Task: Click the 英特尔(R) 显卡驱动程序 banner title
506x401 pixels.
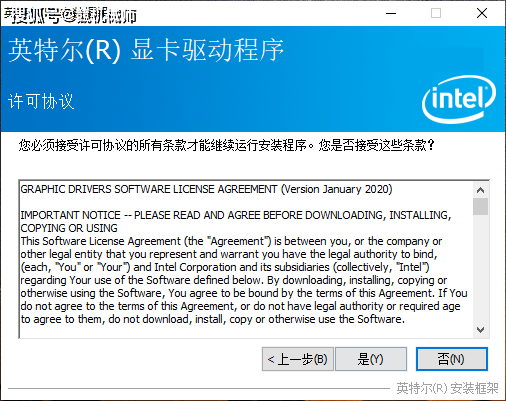Action: (146, 50)
